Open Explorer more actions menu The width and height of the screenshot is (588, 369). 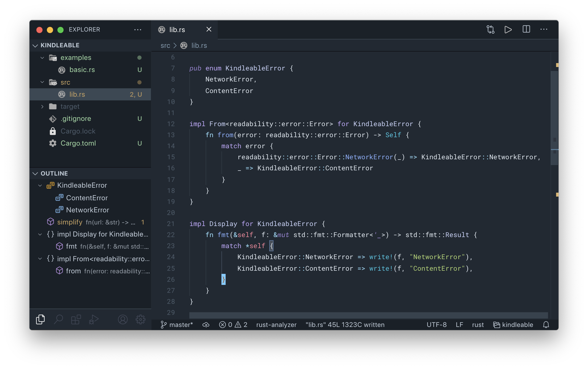point(138,30)
